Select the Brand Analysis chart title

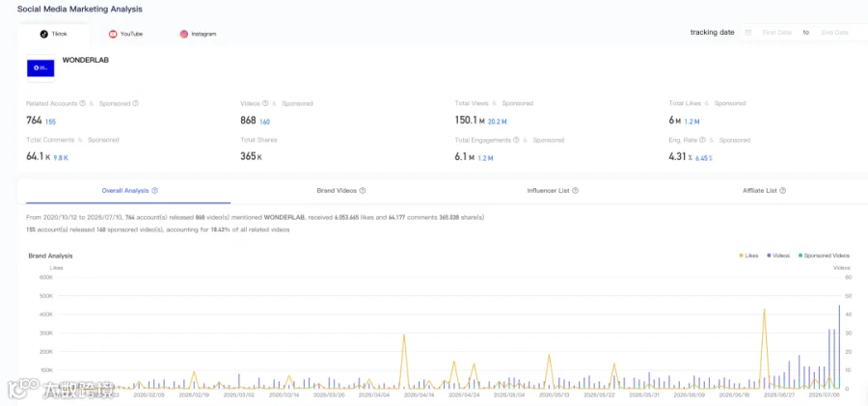tap(50, 256)
